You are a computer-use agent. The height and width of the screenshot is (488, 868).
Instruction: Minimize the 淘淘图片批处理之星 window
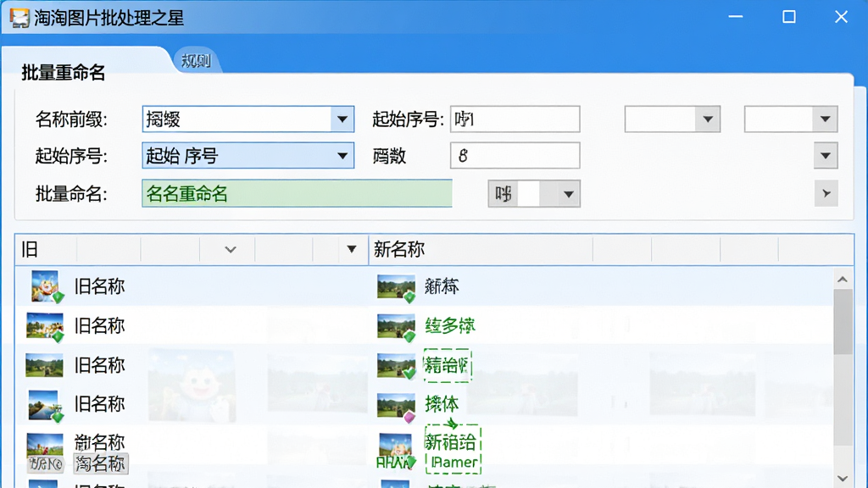point(736,17)
